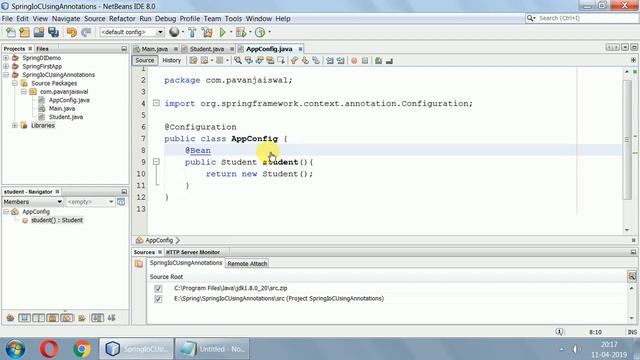This screenshot has width=640, height=360.
Task: Click the Source view button
Action: (x=145, y=60)
